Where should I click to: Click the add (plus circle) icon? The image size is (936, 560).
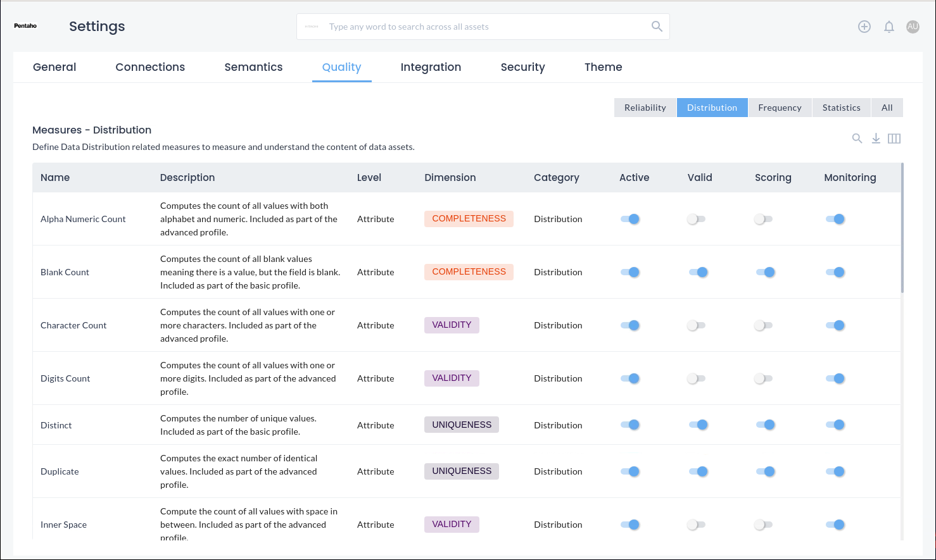click(x=864, y=27)
